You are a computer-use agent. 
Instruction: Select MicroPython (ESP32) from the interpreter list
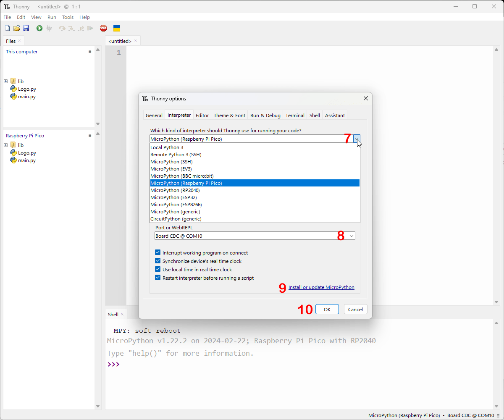(x=173, y=197)
